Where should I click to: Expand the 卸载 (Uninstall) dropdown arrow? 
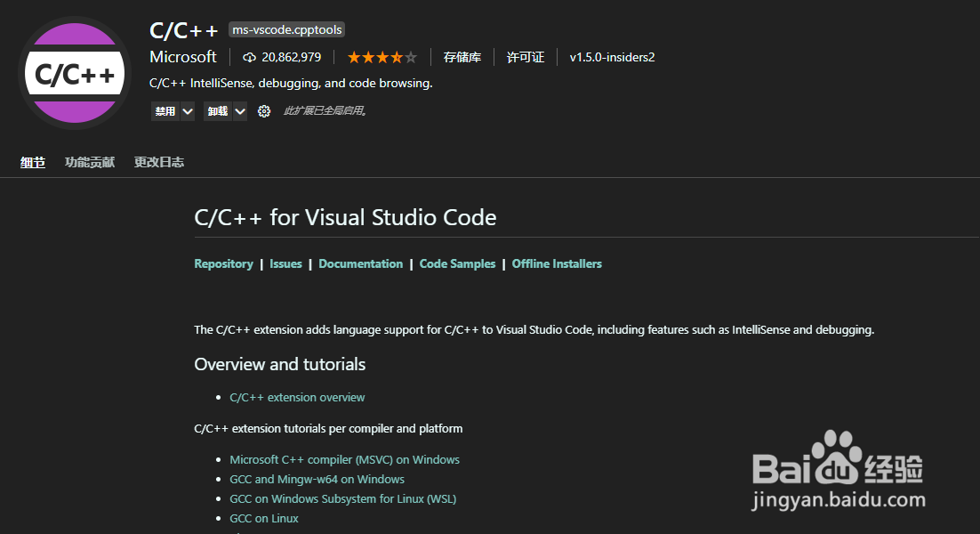click(240, 111)
